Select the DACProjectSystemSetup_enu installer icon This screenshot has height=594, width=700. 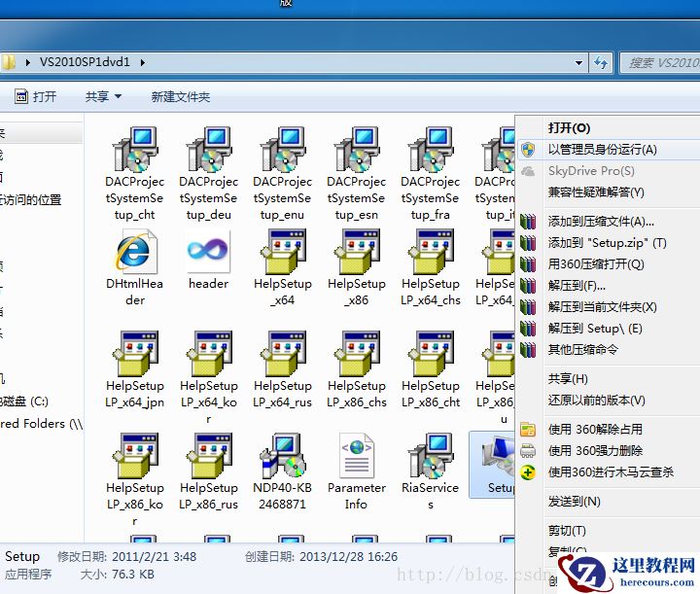[x=283, y=150]
